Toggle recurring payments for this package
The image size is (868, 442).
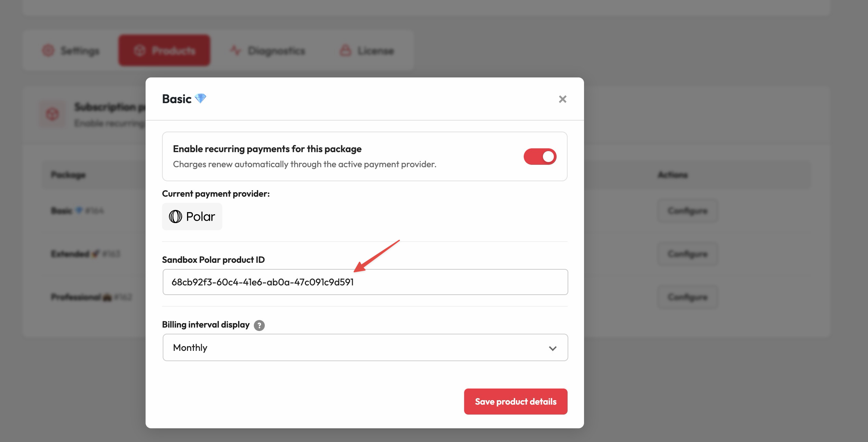click(x=540, y=157)
